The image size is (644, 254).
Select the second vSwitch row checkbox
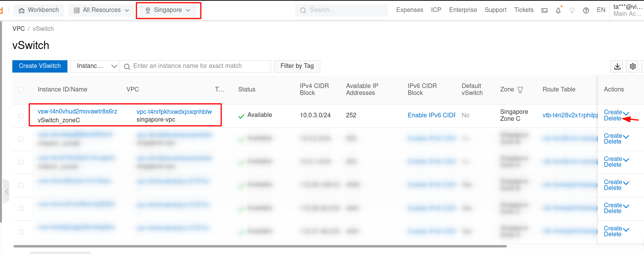(x=21, y=139)
